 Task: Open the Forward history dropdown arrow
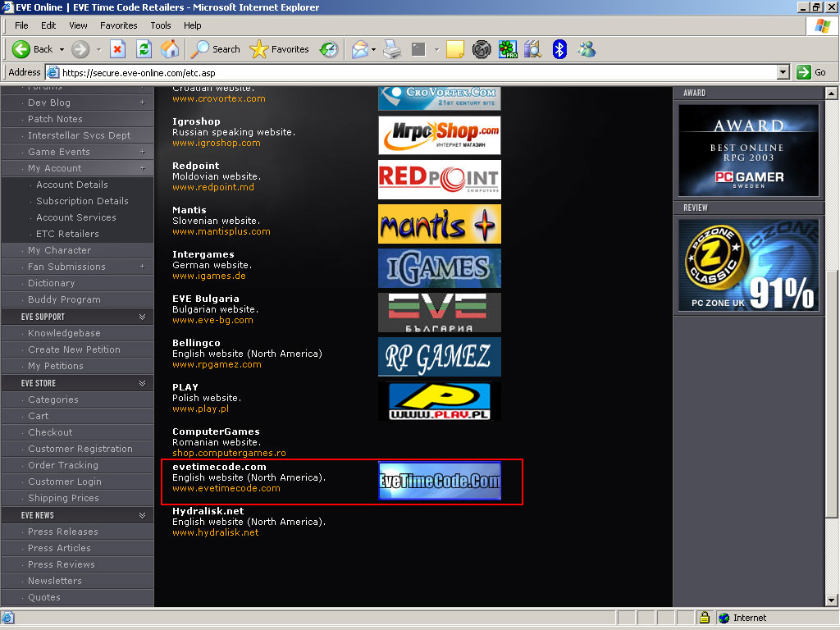(98, 49)
